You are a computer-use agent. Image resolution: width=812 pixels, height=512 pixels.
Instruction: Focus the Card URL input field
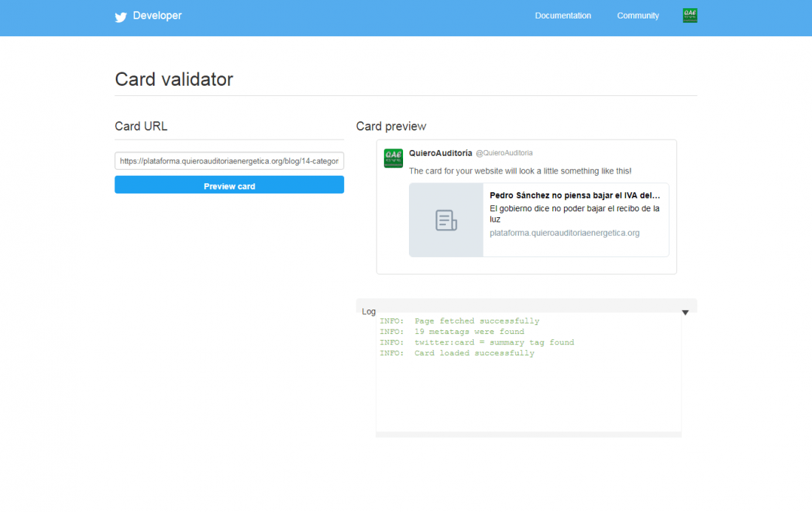[230, 161]
